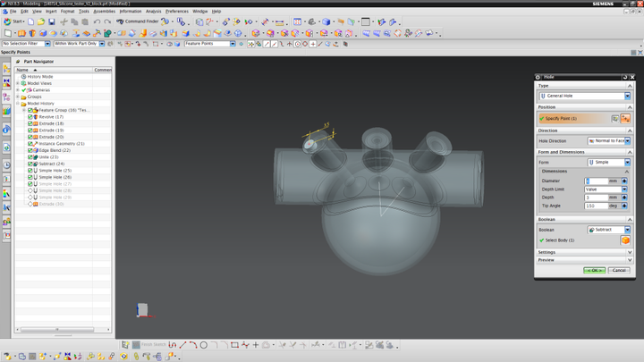Open the Preferences menu
The width and height of the screenshot is (644, 362).
(176, 12)
